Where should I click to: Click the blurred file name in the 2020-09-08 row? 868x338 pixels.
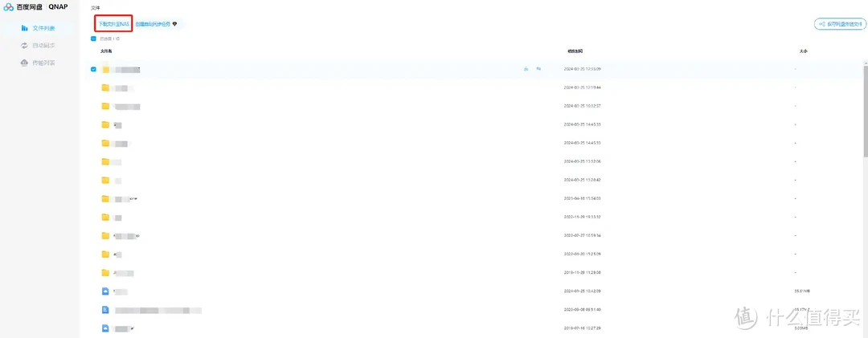pyautogui.click(x=158, y=311)
